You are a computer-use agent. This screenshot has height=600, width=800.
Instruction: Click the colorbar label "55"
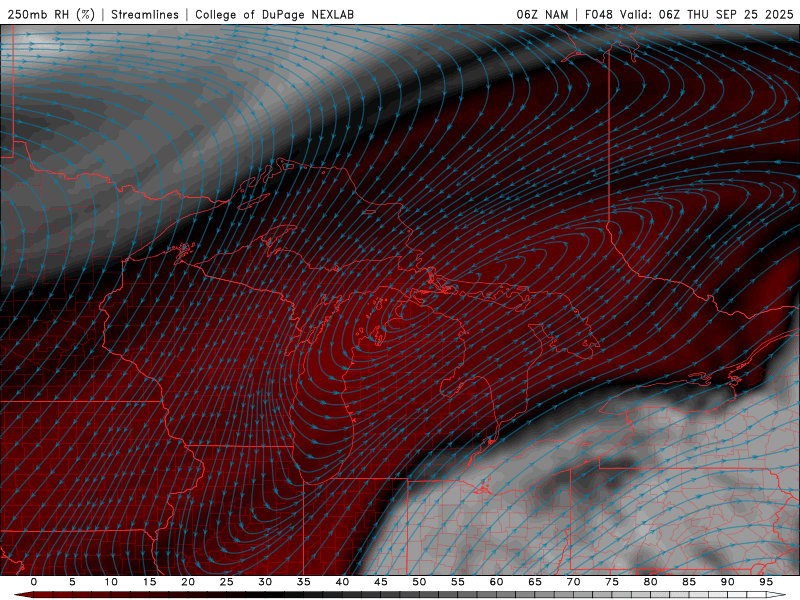click(x=458, y=582)
